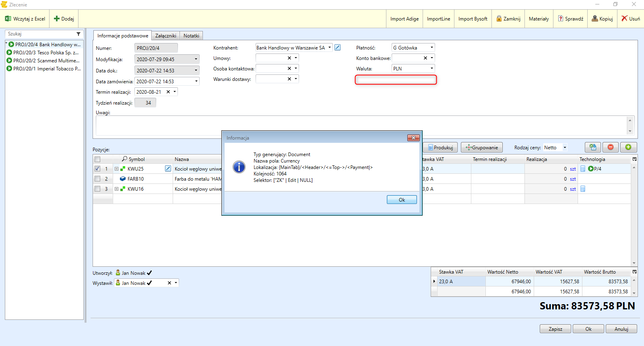This screenshot has width=644, height=346.
Task: Click the calculator icon in KWU16 row
Action: [582, 189]
